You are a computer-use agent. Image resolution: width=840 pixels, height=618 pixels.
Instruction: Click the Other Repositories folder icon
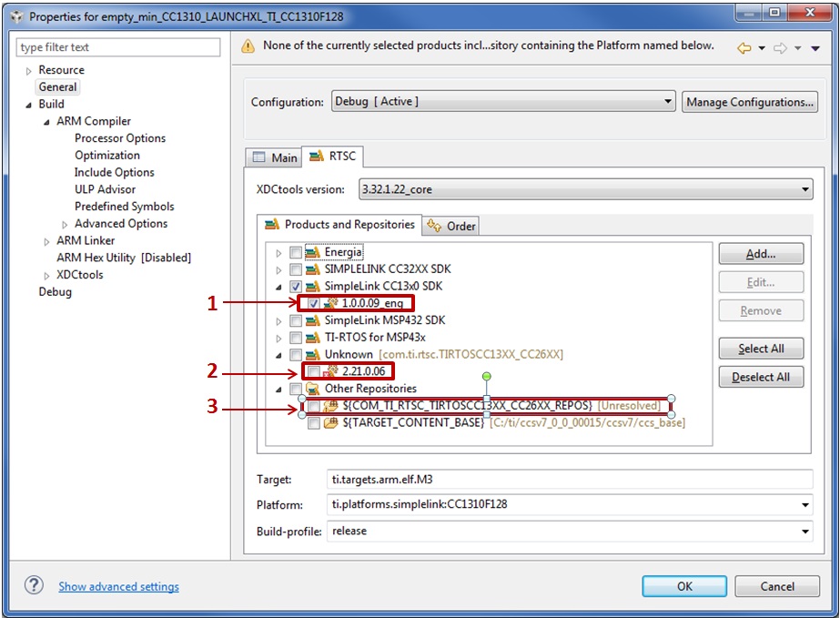click(x=313, y=389)
